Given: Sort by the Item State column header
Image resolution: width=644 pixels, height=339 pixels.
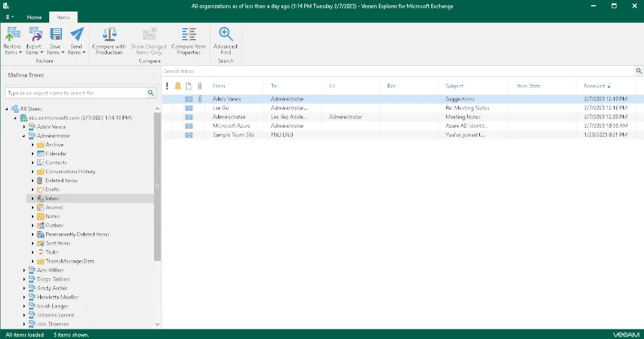Looking at the screenshot, I should [528, 86].
